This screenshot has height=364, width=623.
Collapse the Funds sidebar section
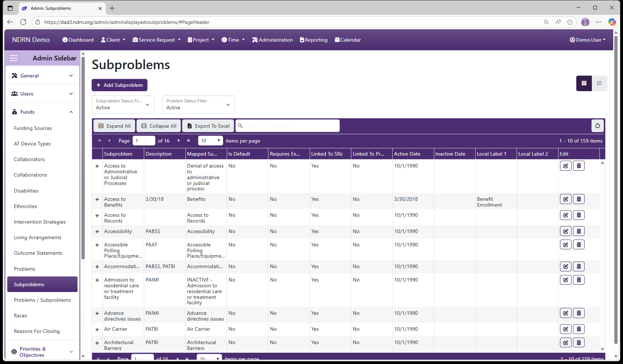[42, 112]
